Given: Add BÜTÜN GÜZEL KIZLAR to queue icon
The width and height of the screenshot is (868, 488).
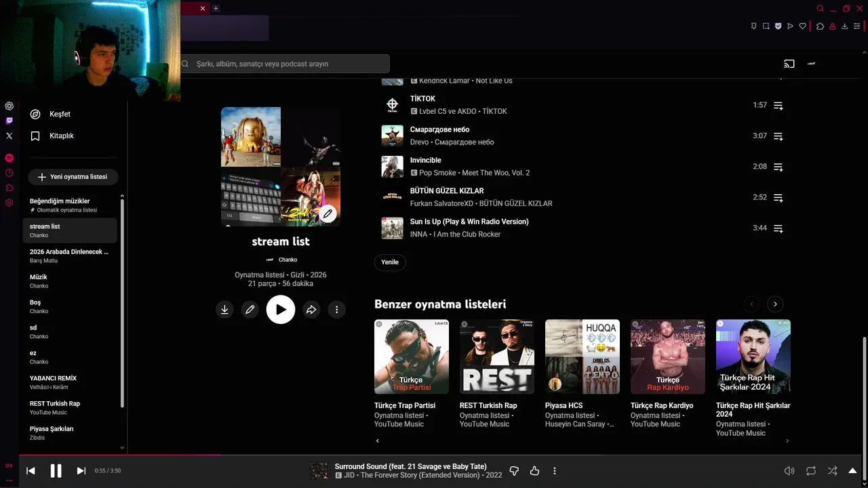Looking at the screenshot, I should coord(778,198).
